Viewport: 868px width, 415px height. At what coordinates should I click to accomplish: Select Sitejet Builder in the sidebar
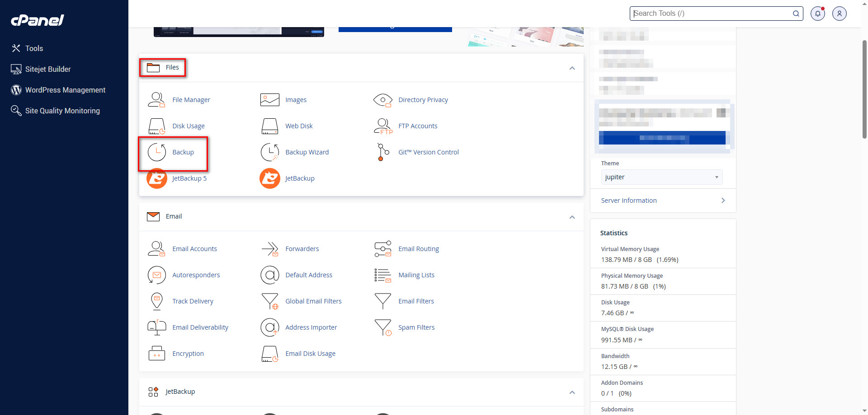pos(48,69)
